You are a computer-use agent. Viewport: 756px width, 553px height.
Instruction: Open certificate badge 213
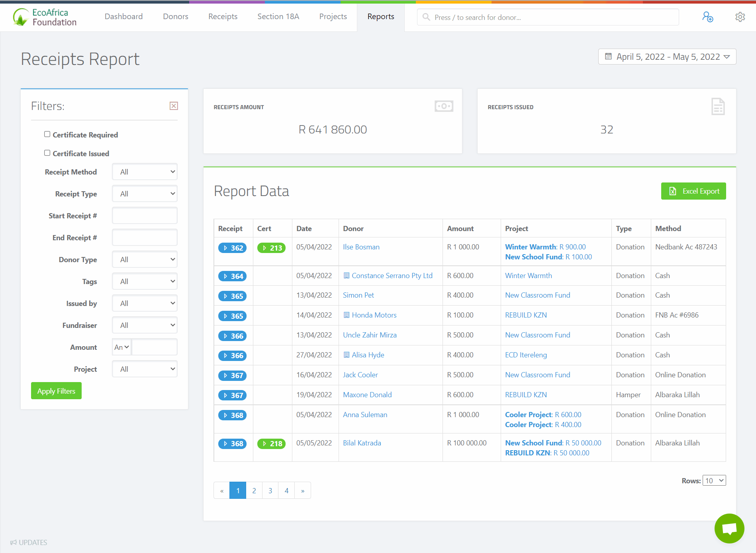[272, 248]
